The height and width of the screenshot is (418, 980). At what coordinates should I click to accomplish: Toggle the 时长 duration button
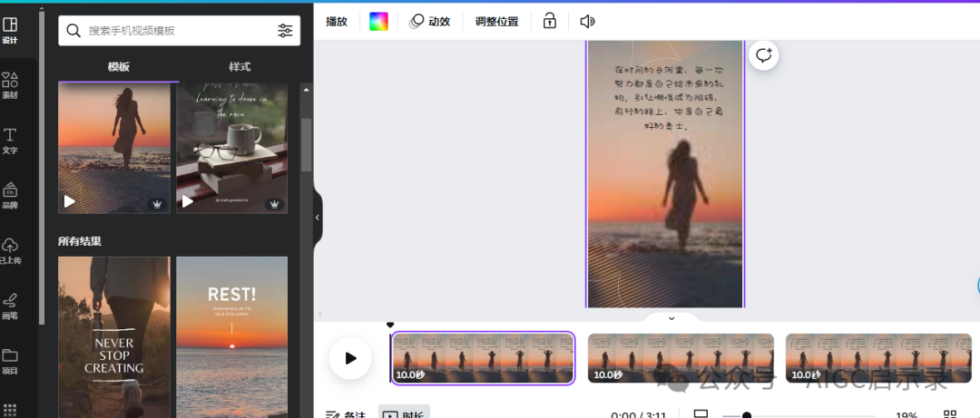tap(404, 413)
